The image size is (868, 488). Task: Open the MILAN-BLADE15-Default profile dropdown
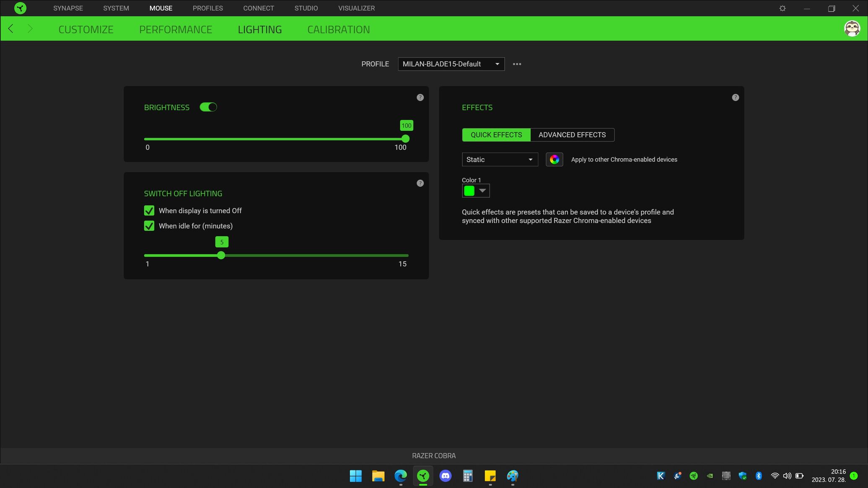click(451, 64)
